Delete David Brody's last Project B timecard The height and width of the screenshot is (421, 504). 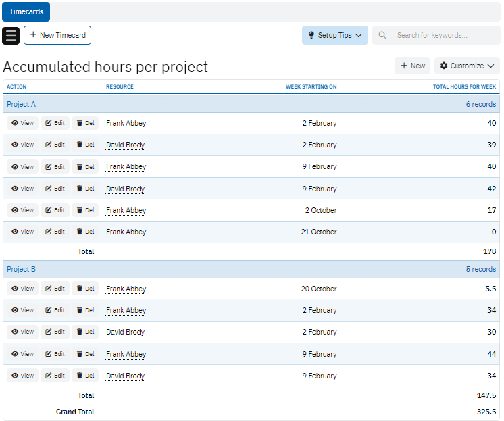(x=85, y=376)
